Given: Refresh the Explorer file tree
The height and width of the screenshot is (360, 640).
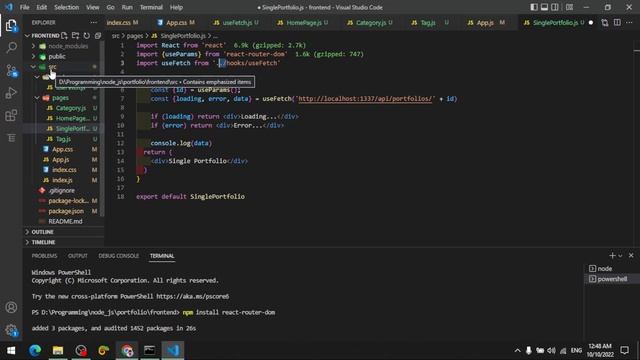Looking at the screenshot, I should pyautogui.click(x=87, y=36).
